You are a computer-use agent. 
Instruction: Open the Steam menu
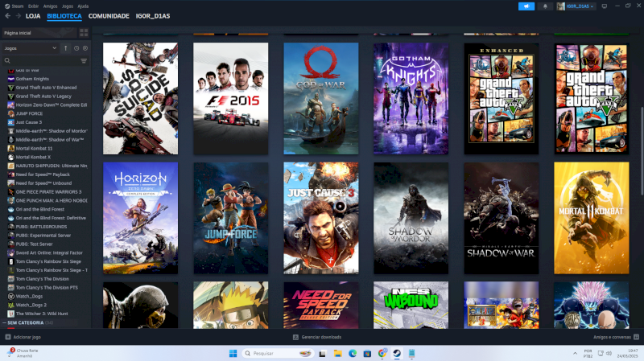pyautogui.click(x=14, y=6)
